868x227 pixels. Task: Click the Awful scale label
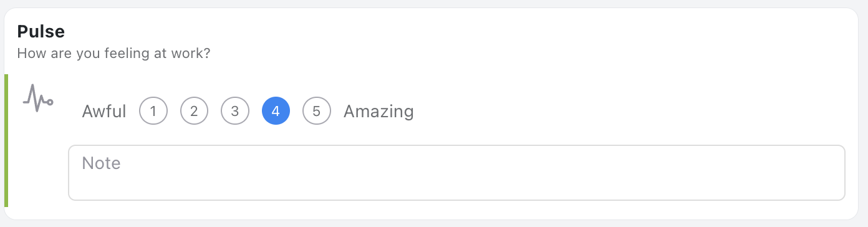pyautogui.click(x=104, y=112)
